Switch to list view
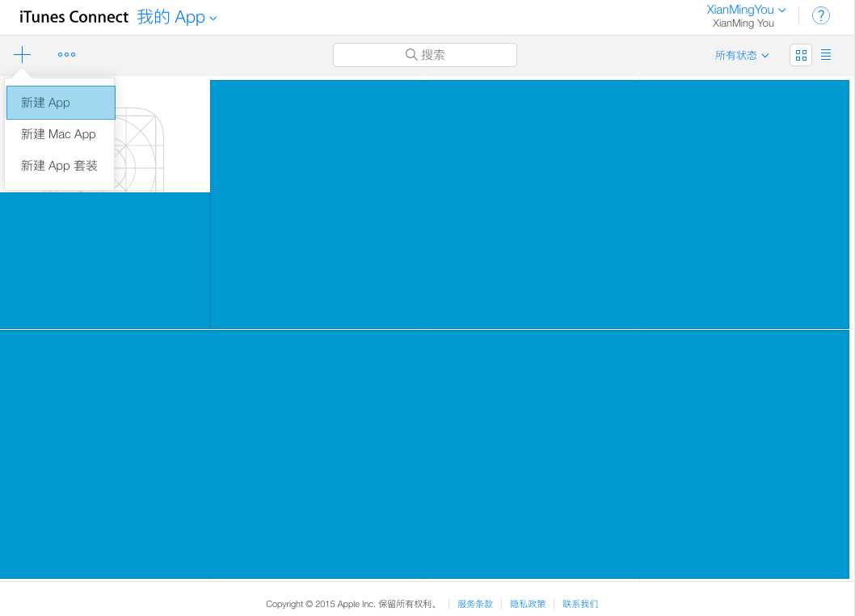Image resolution: width=855 pixels, height=616 pixels. click(x=826, y=54)
